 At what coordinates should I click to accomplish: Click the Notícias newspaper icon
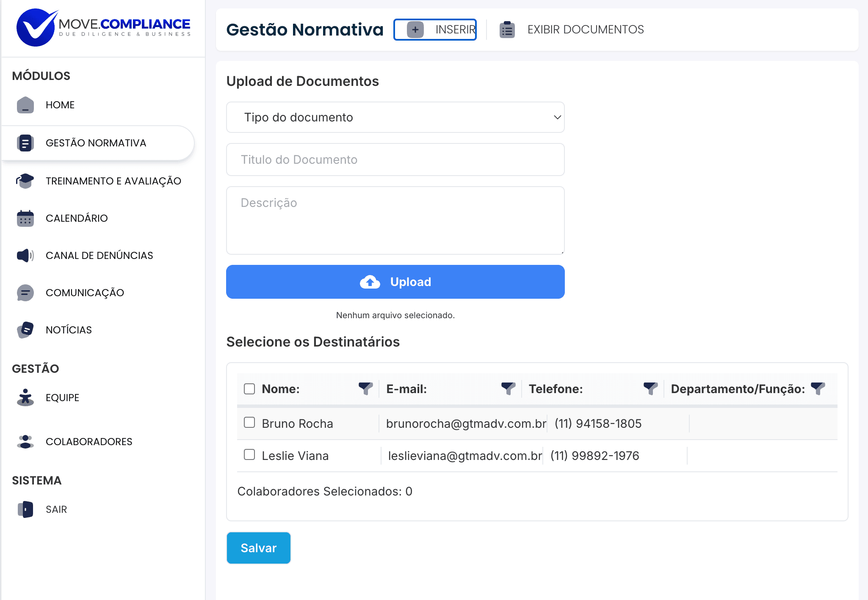(25, 330)
